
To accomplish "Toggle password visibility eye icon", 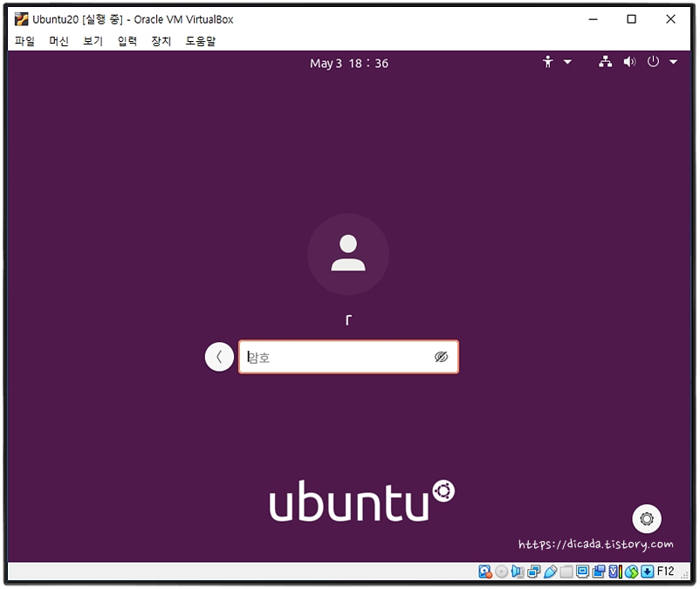I will (x=441, y=357).
